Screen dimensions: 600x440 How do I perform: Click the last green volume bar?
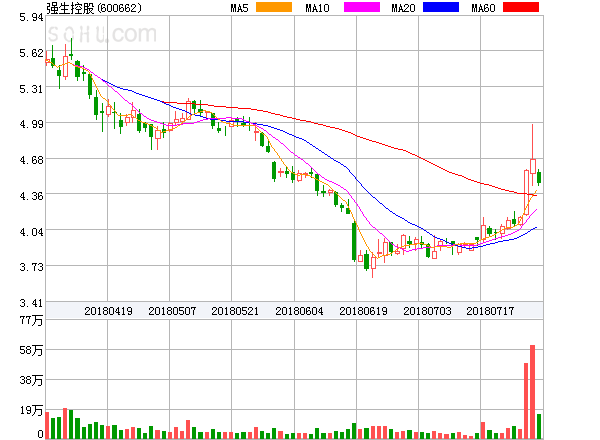539,426
